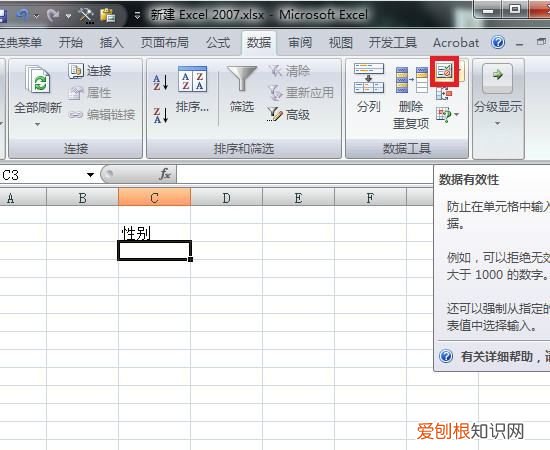Click the 连接 connections button
550x450 pixels.
pyautogui.click(x=90, y=71)
